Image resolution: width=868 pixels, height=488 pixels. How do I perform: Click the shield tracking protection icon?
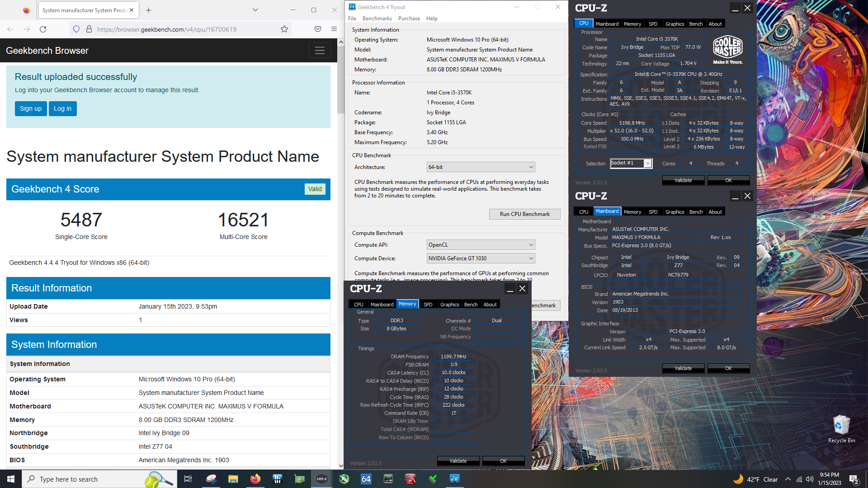coord(76,29)
